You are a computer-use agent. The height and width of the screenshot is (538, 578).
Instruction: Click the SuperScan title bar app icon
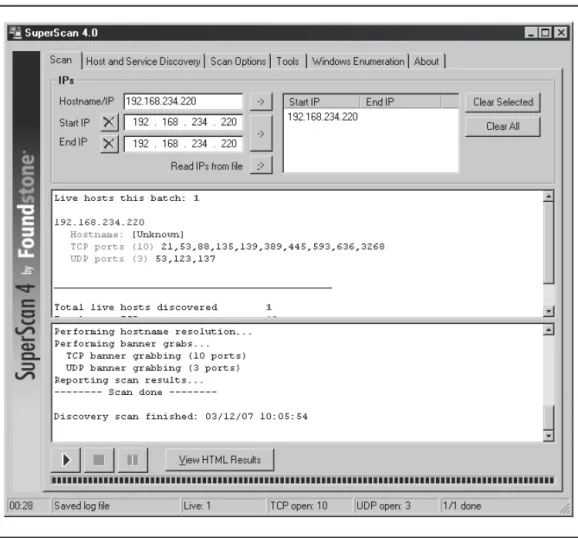[x=15, y=32]
